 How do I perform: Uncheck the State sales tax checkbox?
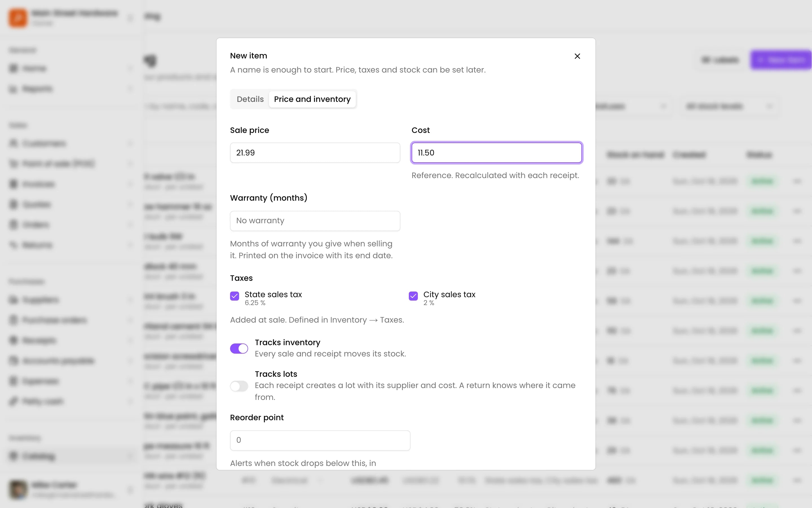pos(235,296)
